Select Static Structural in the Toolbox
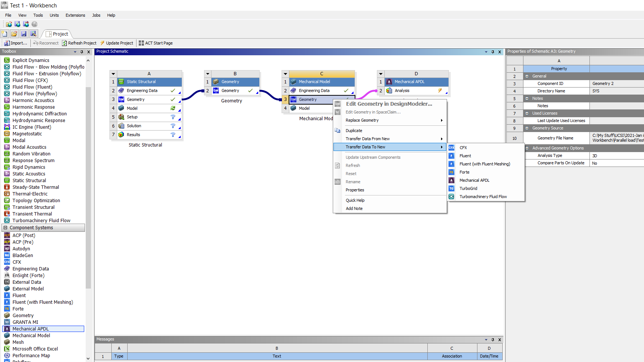 29,180
